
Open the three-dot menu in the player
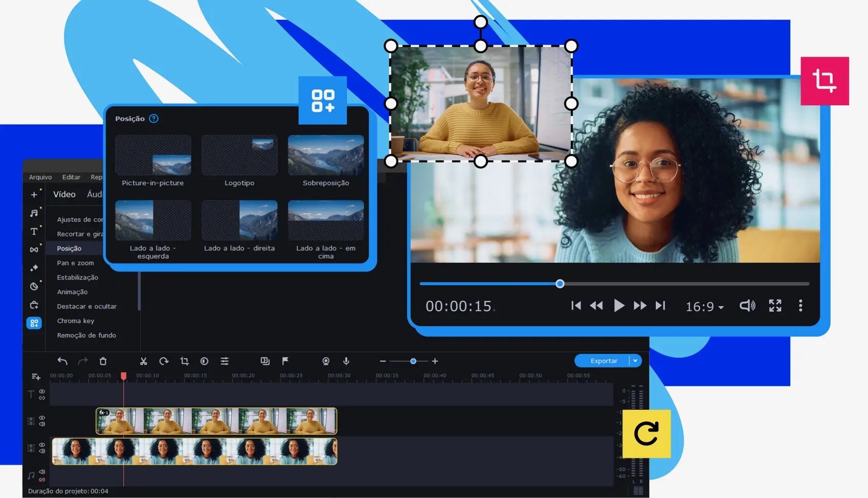pos(800,306)
